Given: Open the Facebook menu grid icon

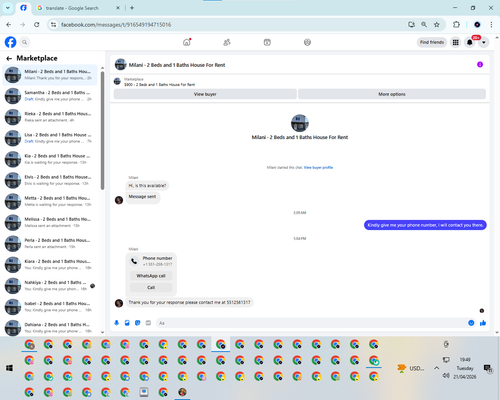Looking at the screenshot, I should click(455, 42).
